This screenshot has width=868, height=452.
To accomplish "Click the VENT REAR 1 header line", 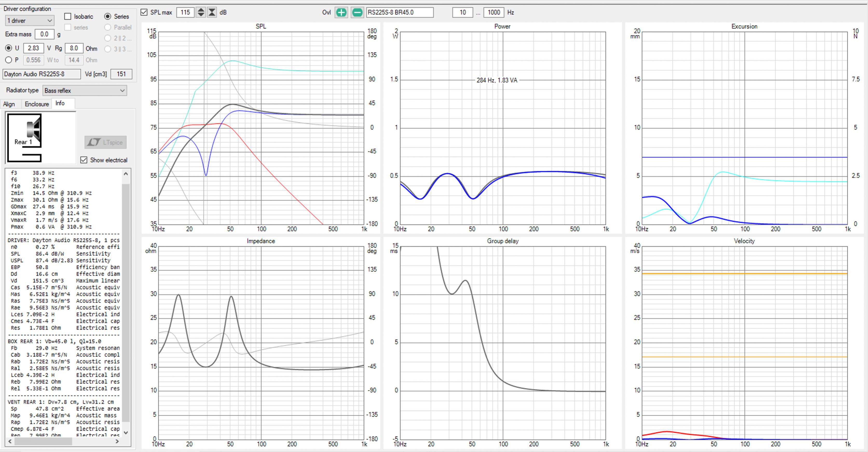I will (x=61, y=402).
